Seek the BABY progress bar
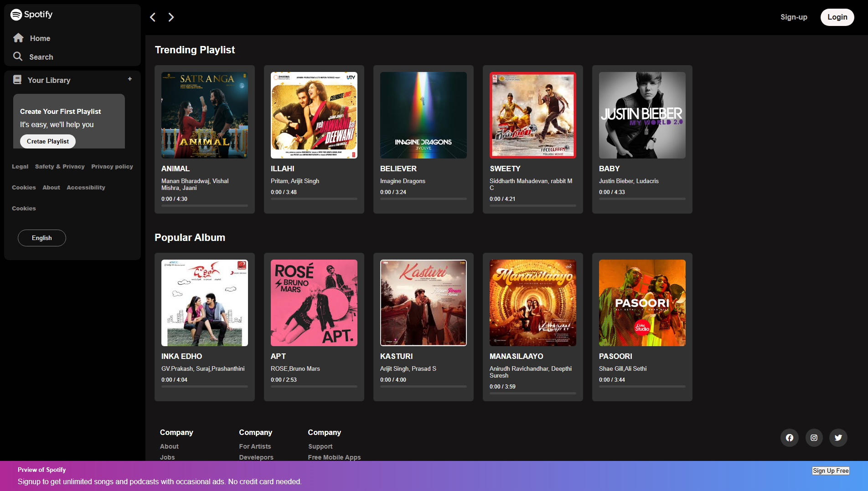The width and height of the screenshot is (868, 491). [642, 199]
